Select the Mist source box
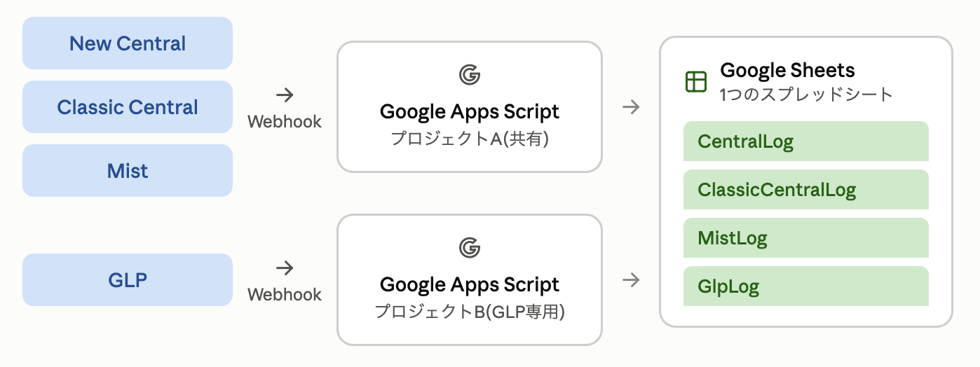980x367 pixels. (x=128, y=171)
